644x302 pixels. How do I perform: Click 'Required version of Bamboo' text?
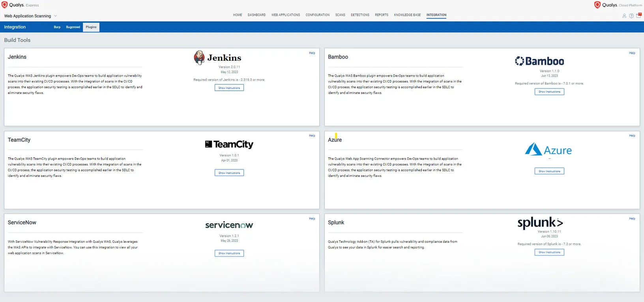(x=549, y=84)
